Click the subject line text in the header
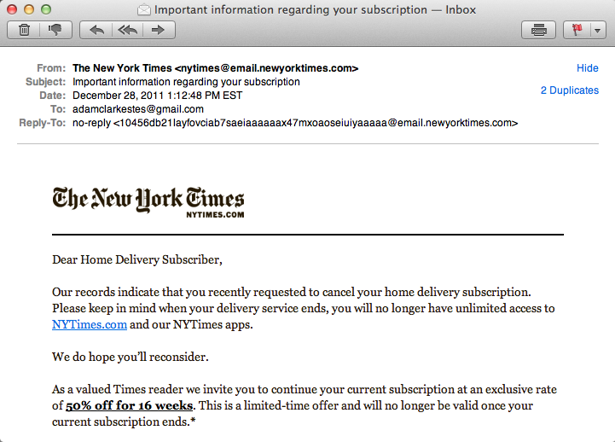 point(186,82)
